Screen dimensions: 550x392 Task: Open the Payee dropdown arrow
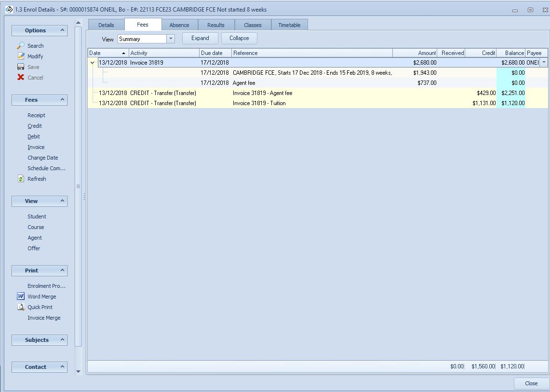(544, 63)
